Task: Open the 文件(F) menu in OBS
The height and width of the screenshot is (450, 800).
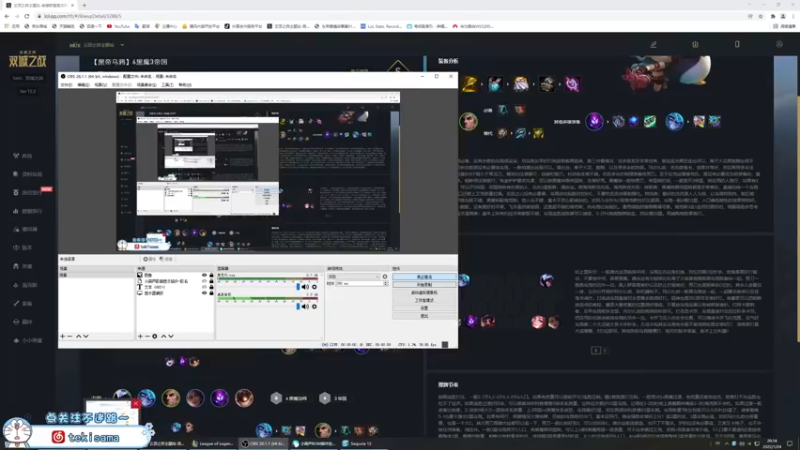Action: (x=66, y=85)
